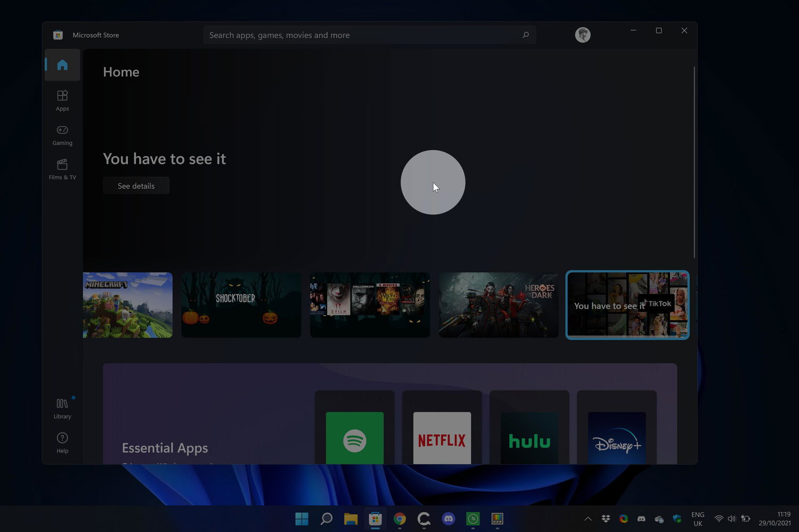Open the Halloween movies collection thumbnail
Image resolution: width=799 pixels, height=532 pixels.
(x=370, y=305)
